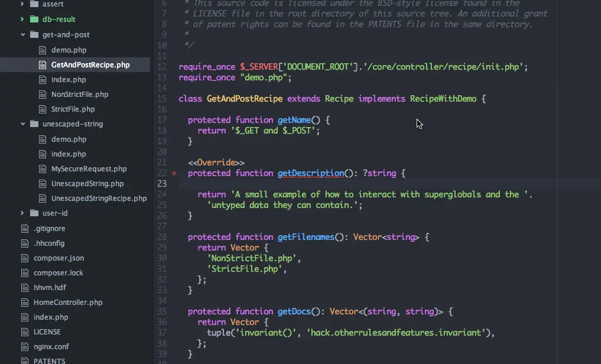Click file icon beside composer.lock
This screenshot has width=601, height=364.
tap(25, 273)
